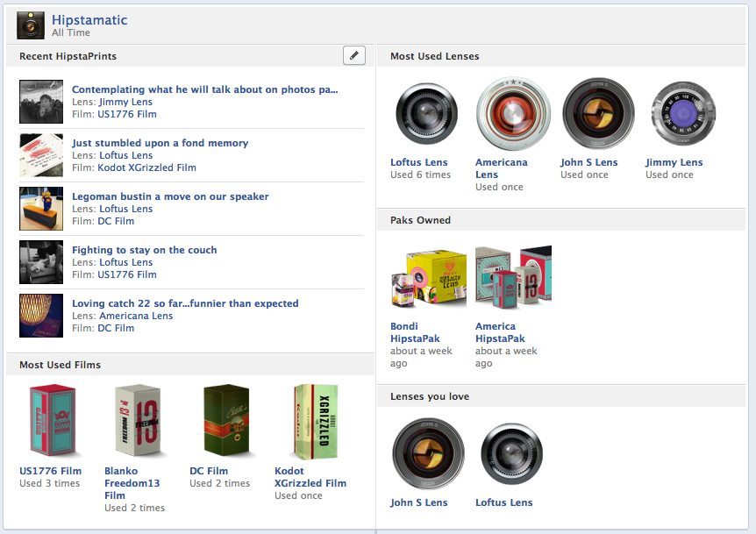Click DC Film in the 'catch 22' print row
756x534 pixels.
pos(116,328)
